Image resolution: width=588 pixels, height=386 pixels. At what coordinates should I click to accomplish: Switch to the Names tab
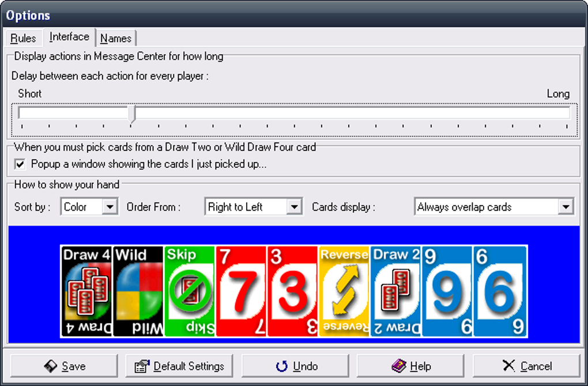click(116, 38)
